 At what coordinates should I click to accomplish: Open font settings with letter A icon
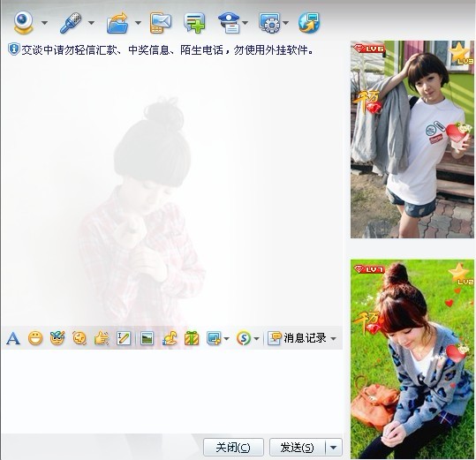tap(13, 338)
